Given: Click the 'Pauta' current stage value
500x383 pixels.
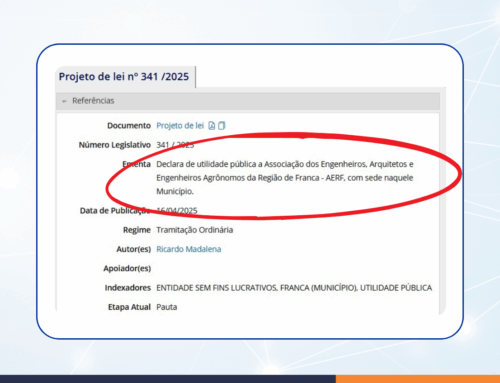Looking at the screenshot, I should [167, 307].
